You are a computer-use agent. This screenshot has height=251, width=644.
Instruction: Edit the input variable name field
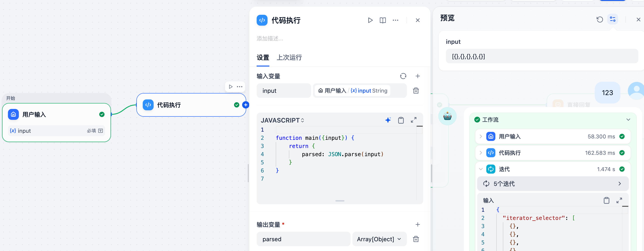point(284,91)
